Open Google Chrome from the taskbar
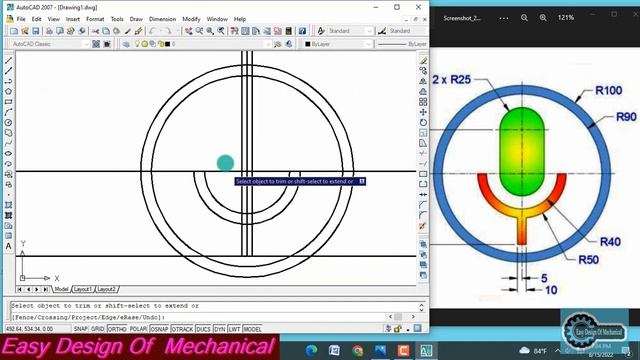The height and width of the screenshot is (360, 640). [x=358, y=351]
